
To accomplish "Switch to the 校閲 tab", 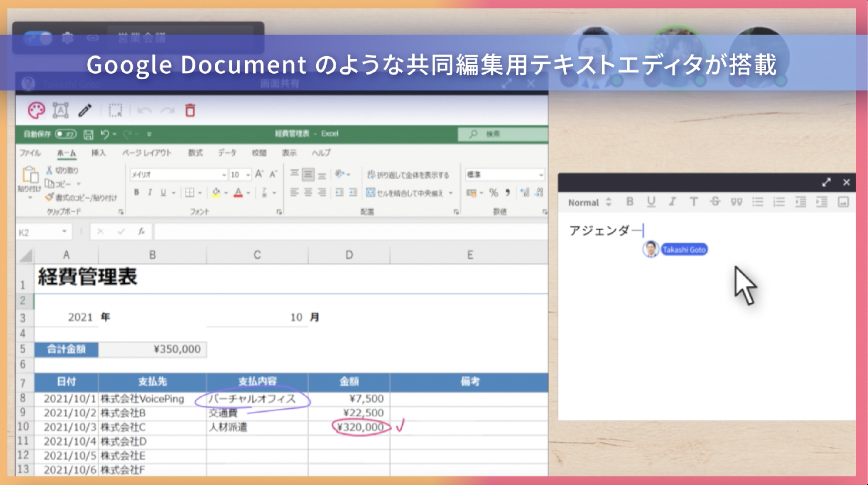I will (x=259, y=153).
